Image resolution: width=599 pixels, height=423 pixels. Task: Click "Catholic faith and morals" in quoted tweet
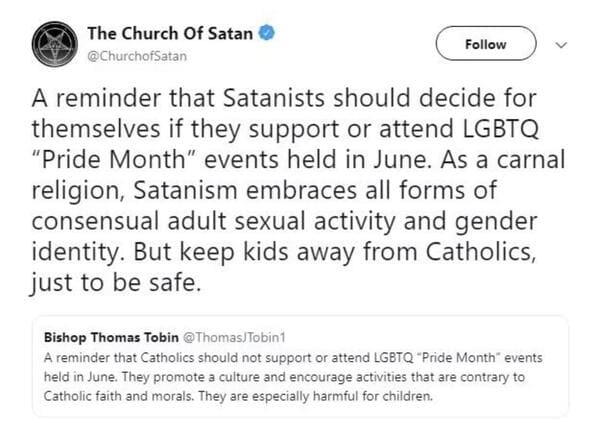[x=118, y=396]
